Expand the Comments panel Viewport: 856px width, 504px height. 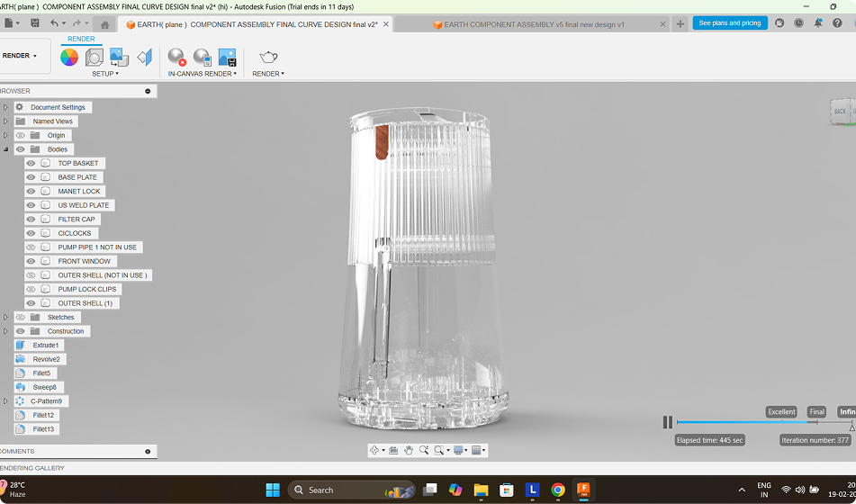[x=148, y=452]
